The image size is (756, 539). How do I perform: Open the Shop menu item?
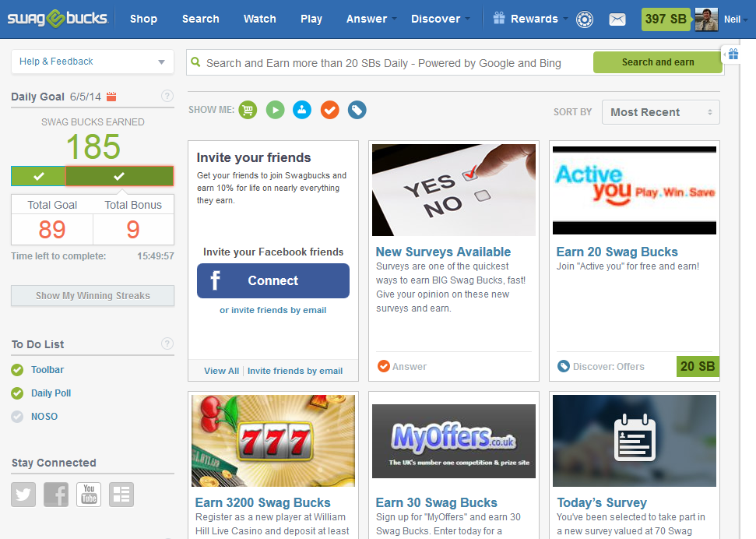click(144, 19)
